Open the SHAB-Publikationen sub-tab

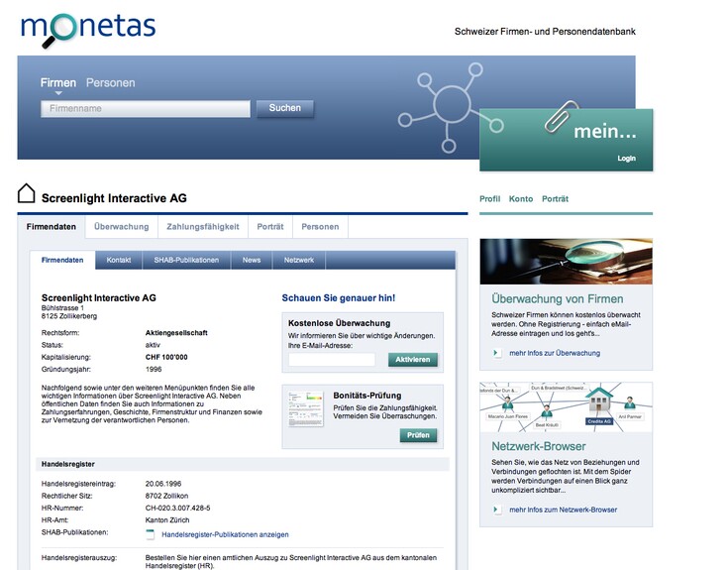[186, 260]
